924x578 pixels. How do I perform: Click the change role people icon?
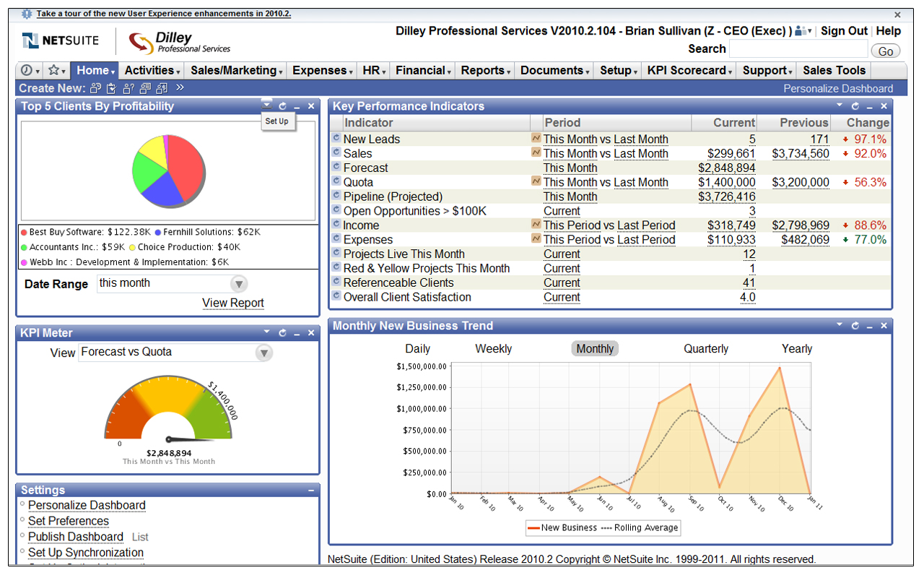tap(802, 31)
